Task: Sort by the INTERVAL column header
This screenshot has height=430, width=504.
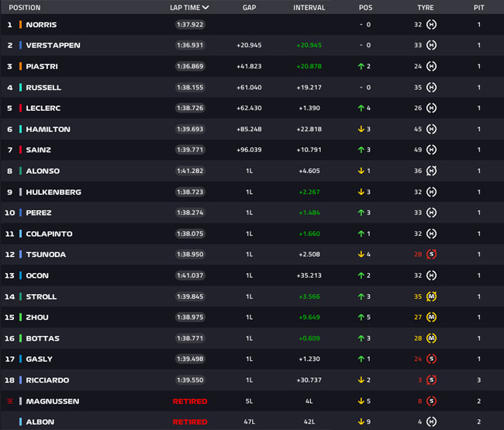Action: [x=309, y=8]
